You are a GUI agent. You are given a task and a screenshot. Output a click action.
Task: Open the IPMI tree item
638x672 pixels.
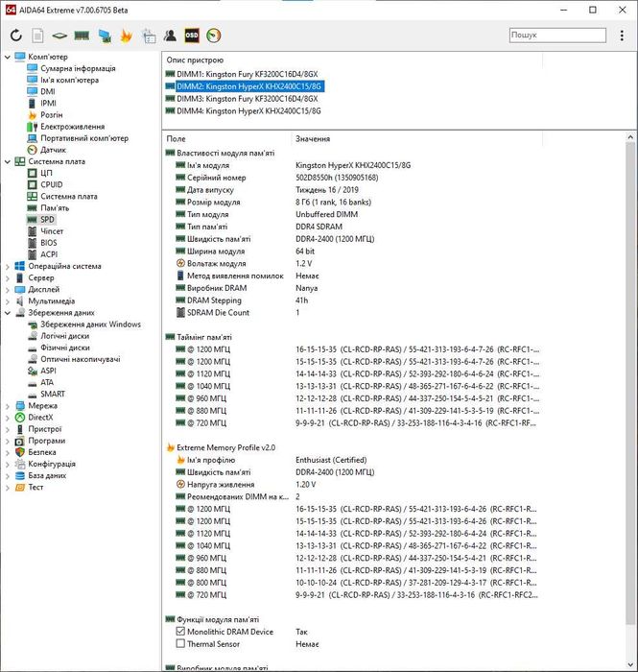[48, 103]
